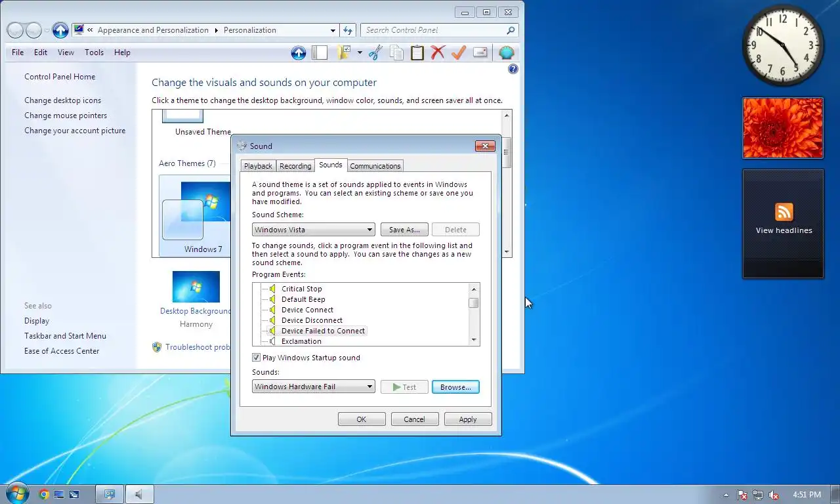Screen dimensions: 840x504
Task: Select Critical Stop in Program Events
Action: pyautogui.click(x=302, y=289)
